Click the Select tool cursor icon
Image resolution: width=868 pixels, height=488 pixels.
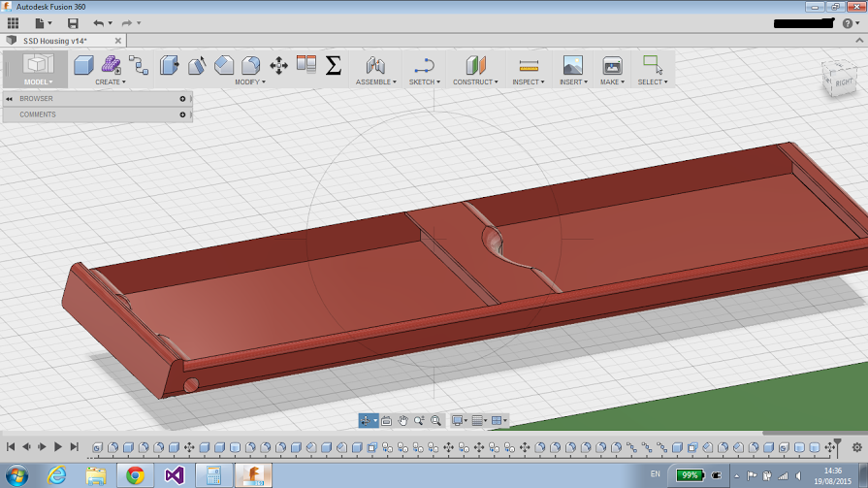pos(653,65)
